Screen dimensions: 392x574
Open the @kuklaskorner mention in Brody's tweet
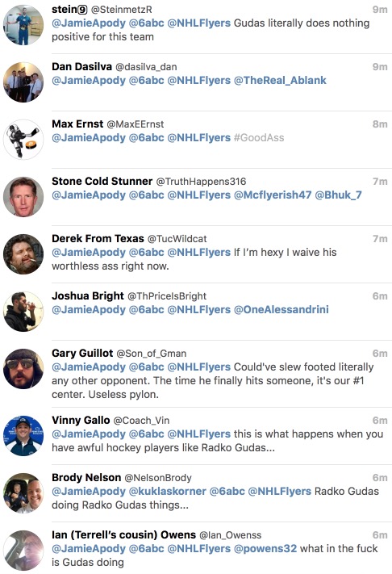coord(168,492)
